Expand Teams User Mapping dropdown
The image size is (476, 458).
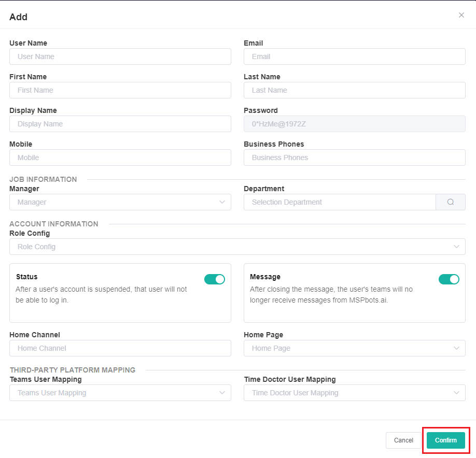(x=120, y=393)
